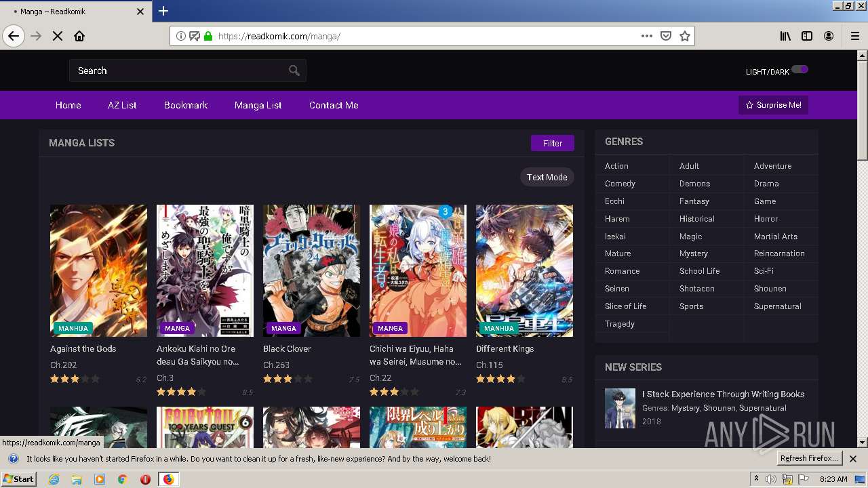Click Ch.263 under Black Clover

276,365
